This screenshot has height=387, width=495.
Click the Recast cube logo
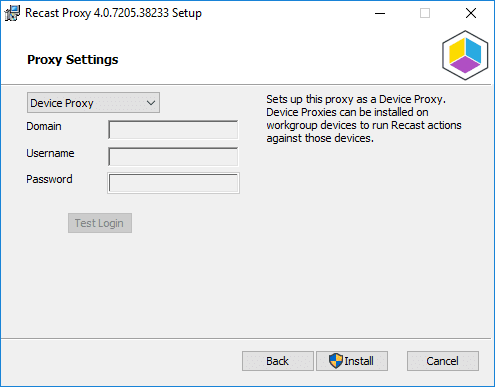pos(465,55)
